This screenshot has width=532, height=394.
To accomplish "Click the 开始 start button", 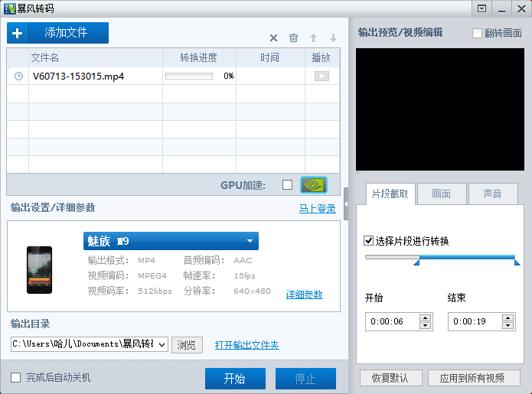I will pos(235,379).
